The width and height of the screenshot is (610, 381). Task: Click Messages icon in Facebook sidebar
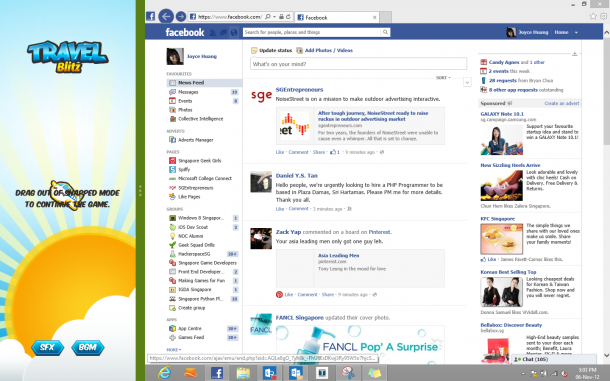172,92
